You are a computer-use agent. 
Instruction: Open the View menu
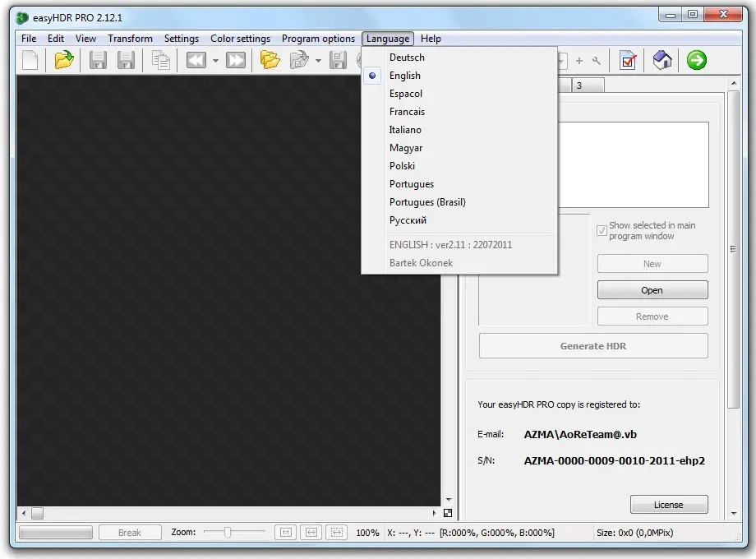pos(85,39)
